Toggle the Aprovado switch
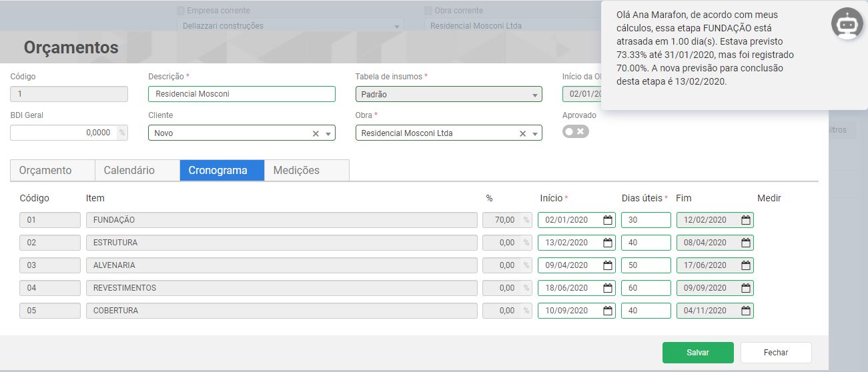Screen dimensions: 868x372 [575, 131]
